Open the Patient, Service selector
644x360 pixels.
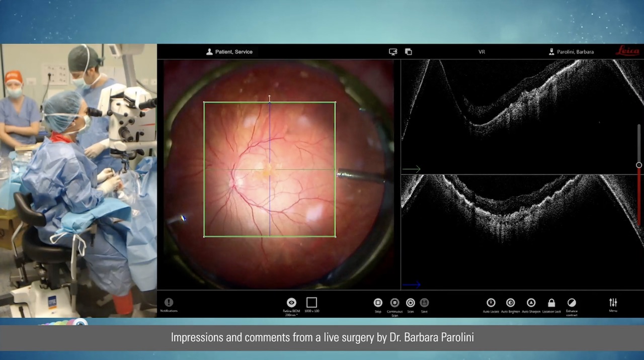click(x=229, y=52)
